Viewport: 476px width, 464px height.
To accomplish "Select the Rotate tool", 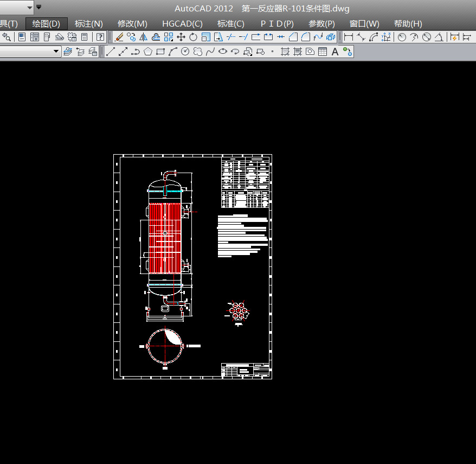I will click(x=193, y=37).
